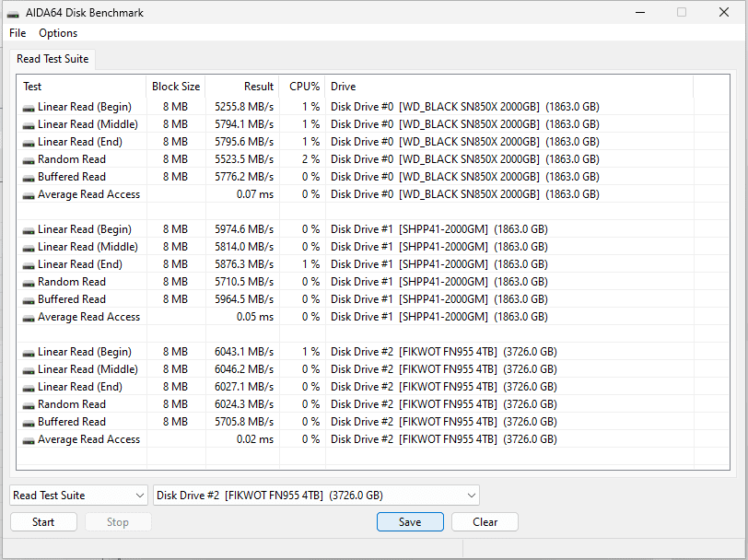Click the drive icon for Linear Read (End), Disk Drive #0
Viewport: 748px width, 560px height.
point(29,143)
